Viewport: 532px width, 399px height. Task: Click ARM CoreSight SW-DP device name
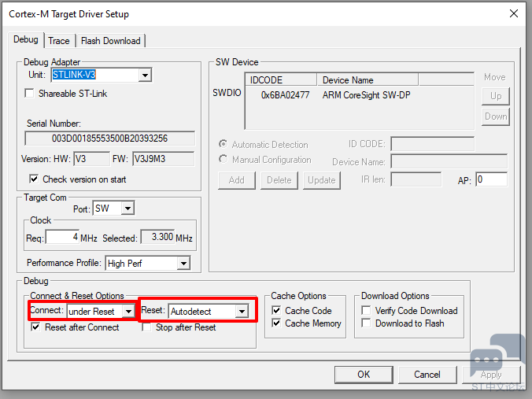point(366,95)
